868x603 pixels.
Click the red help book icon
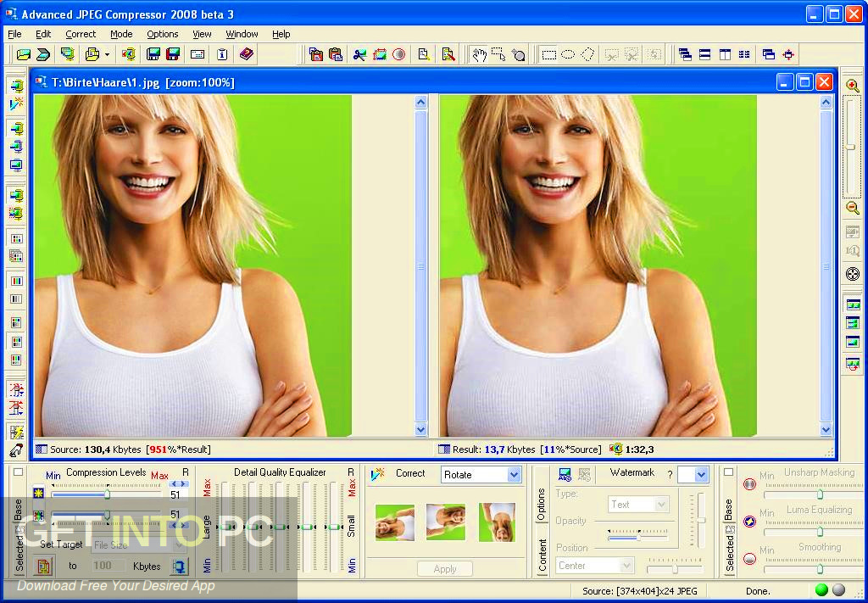pyautogui.click(x=246, y=54)
